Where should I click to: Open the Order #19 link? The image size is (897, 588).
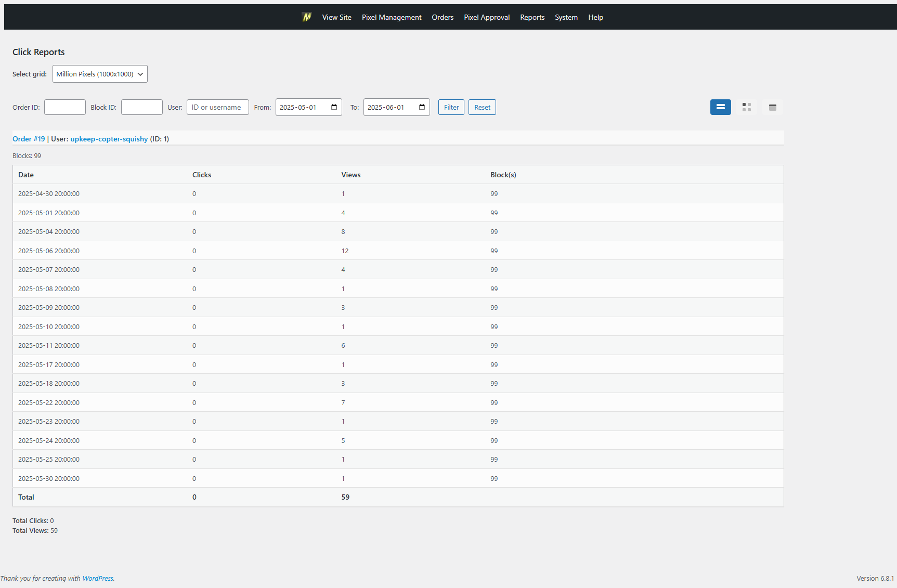pyautogui.click(x=29, y=139)
